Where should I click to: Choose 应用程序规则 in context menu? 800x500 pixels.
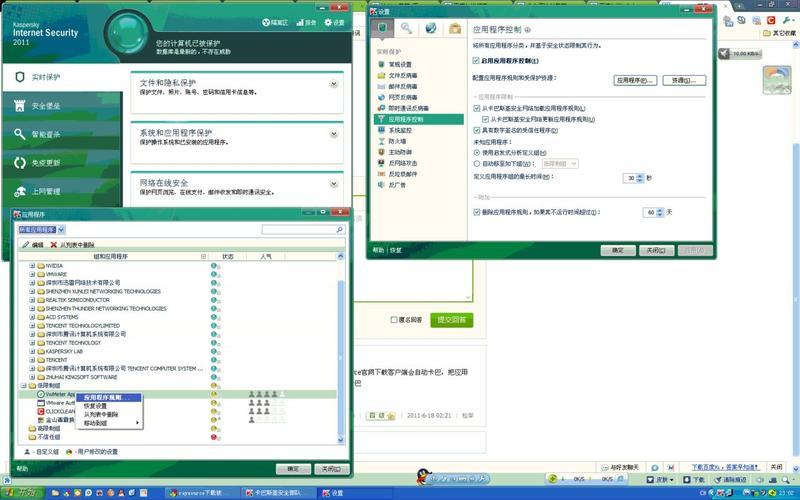(108, 397)
